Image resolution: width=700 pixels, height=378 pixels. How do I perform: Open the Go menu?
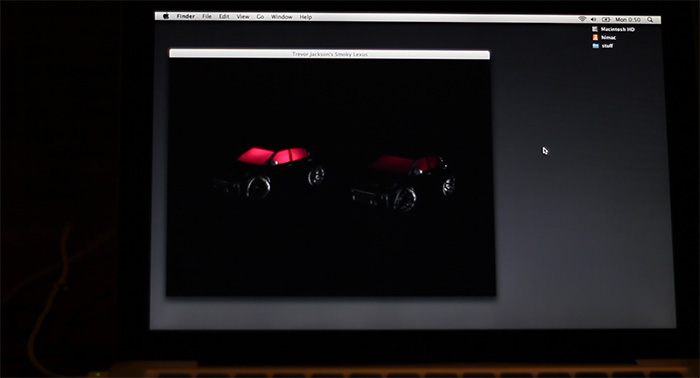point(260,17)
